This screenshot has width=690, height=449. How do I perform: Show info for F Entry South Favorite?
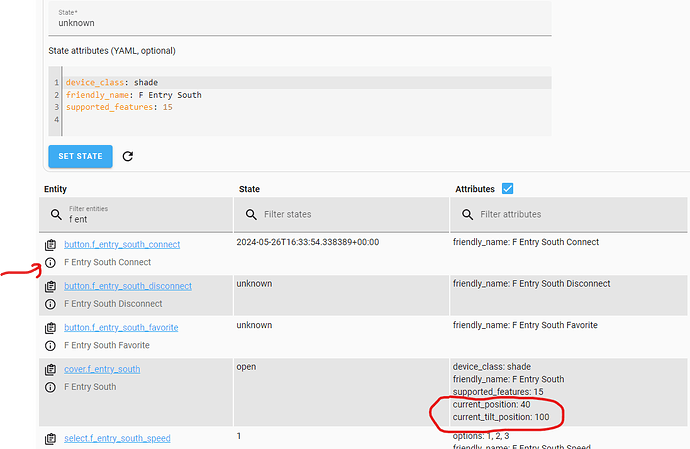(50, 346)
